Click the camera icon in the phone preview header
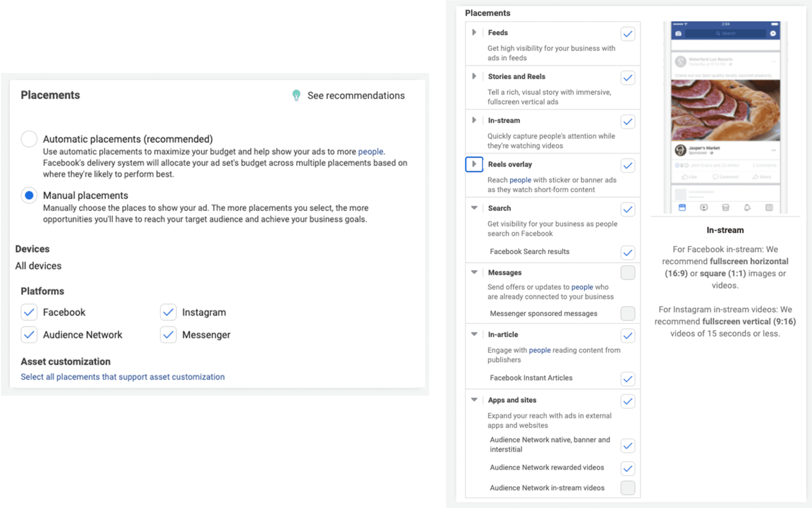812x508 pixels. tap(678, 33)
